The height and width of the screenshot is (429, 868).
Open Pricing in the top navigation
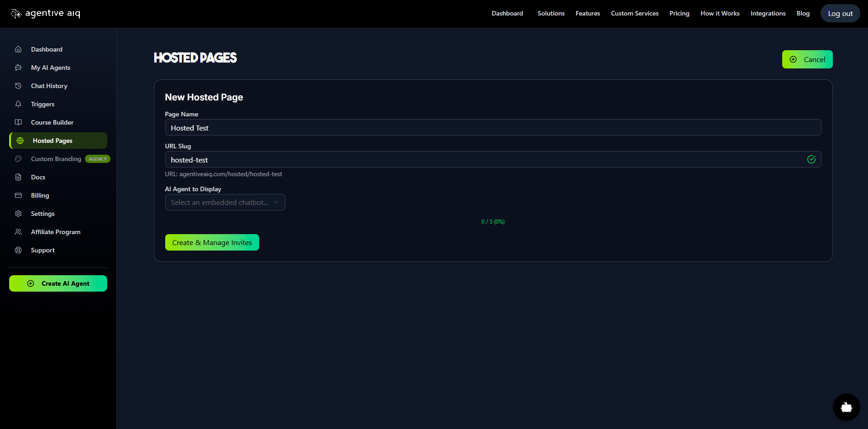point(679,14)
